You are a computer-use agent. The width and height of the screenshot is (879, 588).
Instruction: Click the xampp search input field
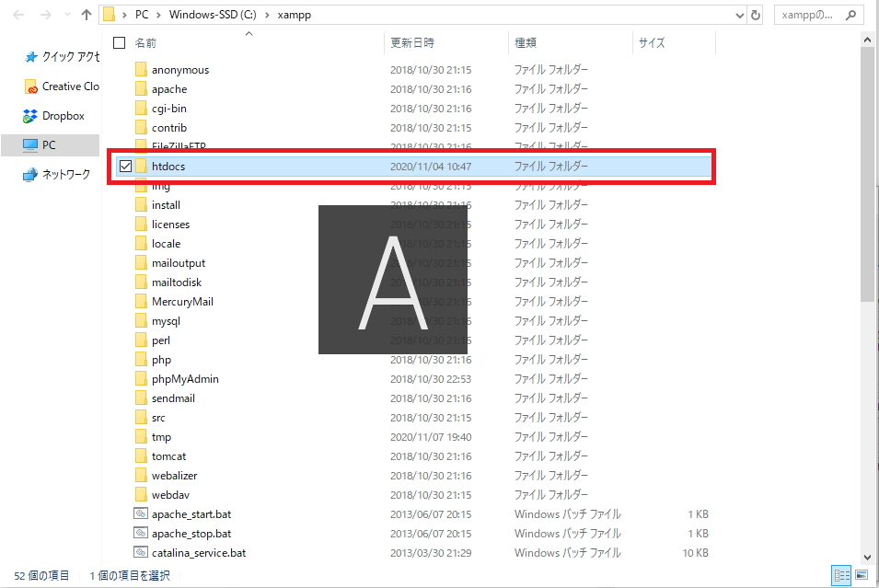(817, 16)
